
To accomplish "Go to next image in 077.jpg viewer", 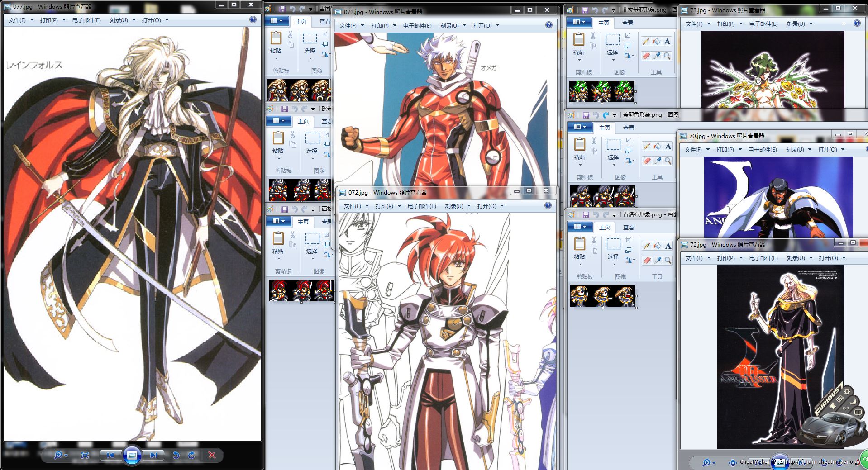I will (x=153, y=455).
